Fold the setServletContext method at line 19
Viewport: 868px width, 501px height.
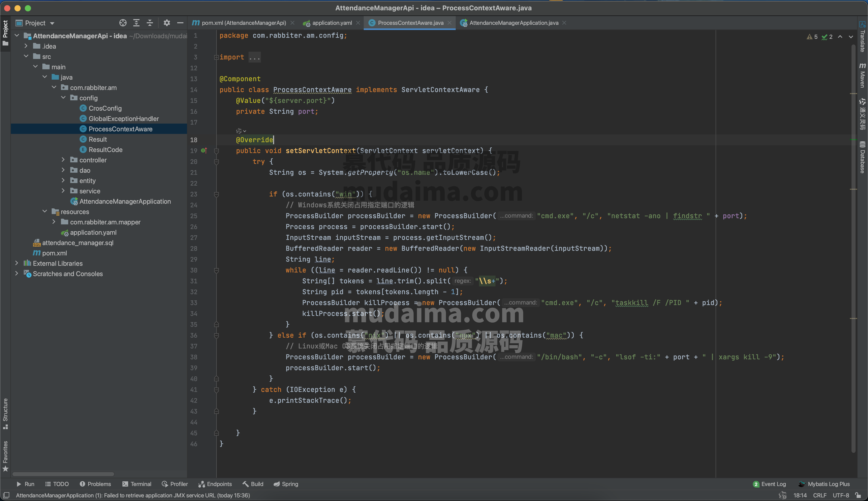pos(216,151)
